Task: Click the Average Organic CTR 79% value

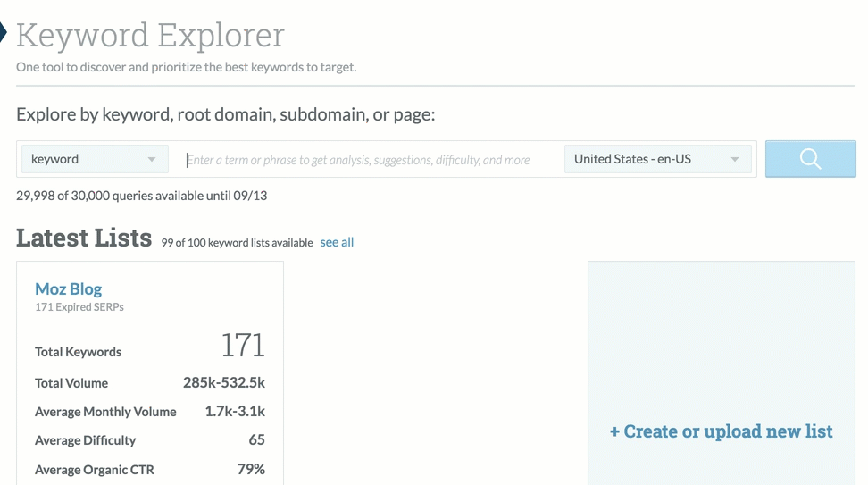Action: [x=251, y=469]
